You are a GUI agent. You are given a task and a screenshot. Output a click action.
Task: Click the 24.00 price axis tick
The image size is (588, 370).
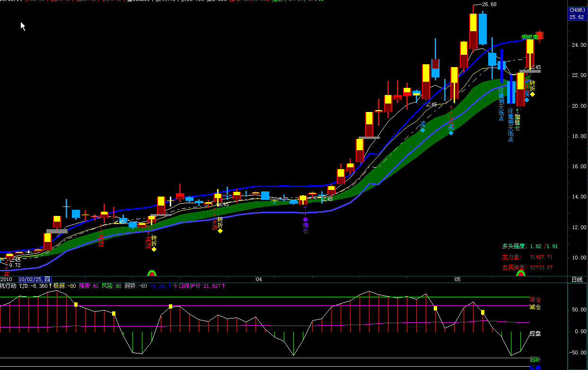tap(579, 45)
